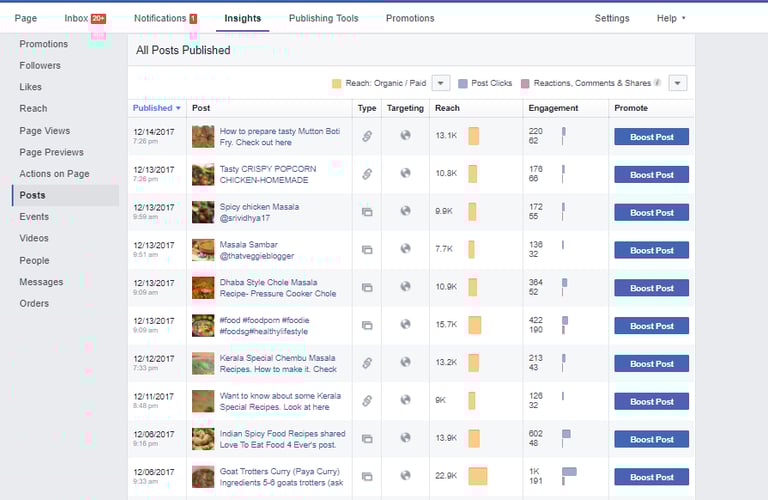Viewport: 768px width, 500px height.
Task: Open Page Previews in sidebar
Action: pos(51,152)
